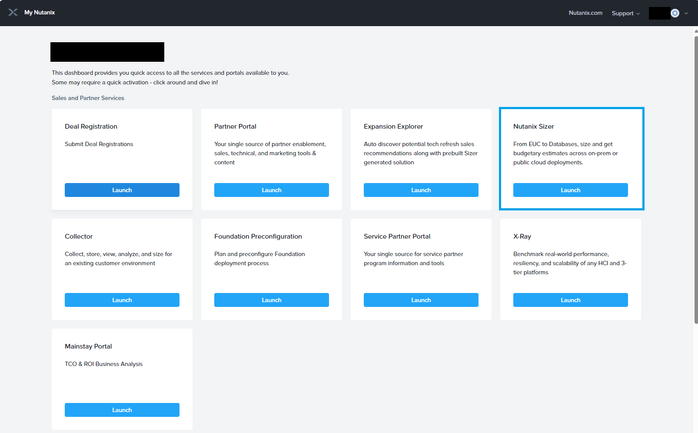Select the Nutanix Sizer card title
Viewport: 698px width, 433px height.
533,126
